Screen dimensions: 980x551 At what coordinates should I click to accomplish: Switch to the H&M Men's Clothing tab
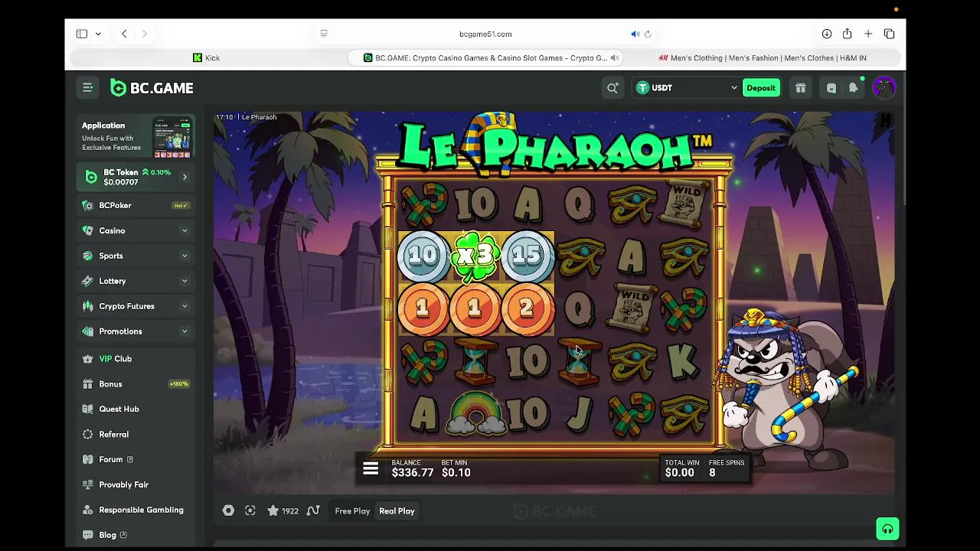[763, 57]
